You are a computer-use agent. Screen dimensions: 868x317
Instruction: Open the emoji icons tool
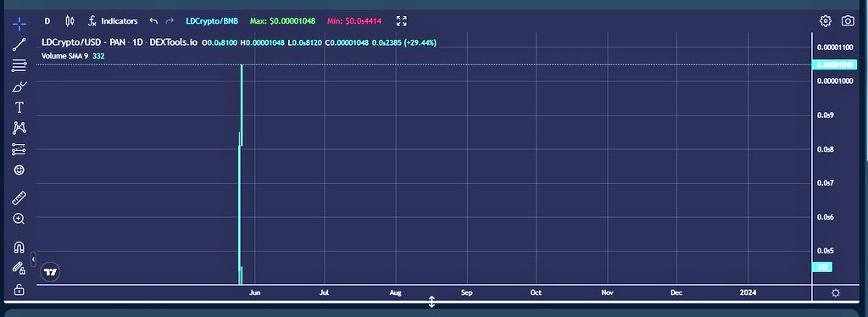[19, 170]
